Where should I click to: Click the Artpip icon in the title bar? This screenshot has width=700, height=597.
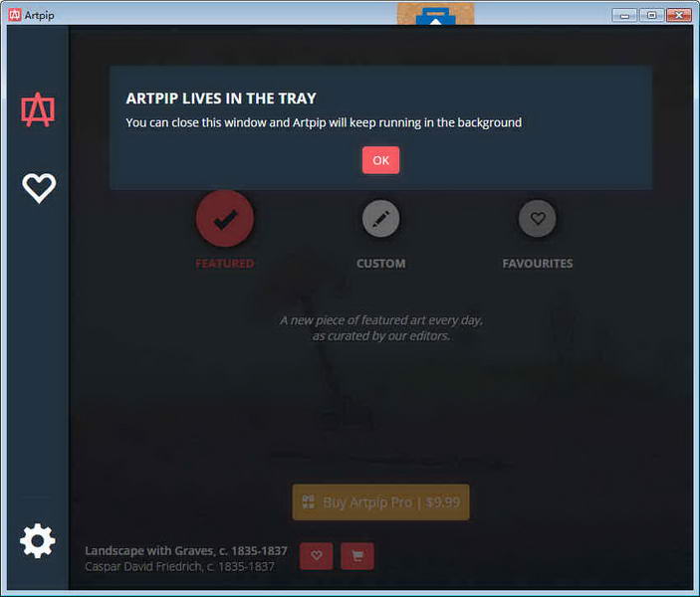point(13,14)
